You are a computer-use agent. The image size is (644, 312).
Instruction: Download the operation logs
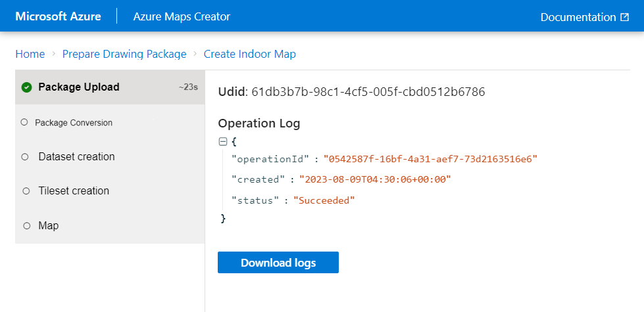(278, 262)
